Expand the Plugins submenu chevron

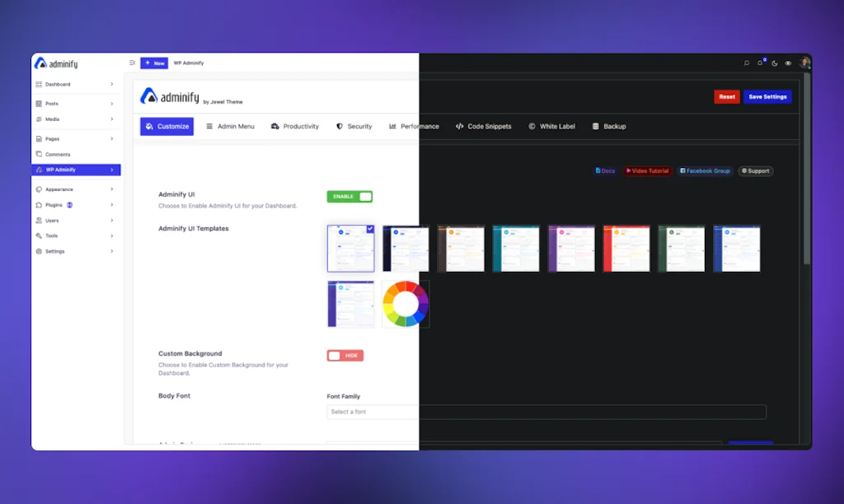pos(112,205)
